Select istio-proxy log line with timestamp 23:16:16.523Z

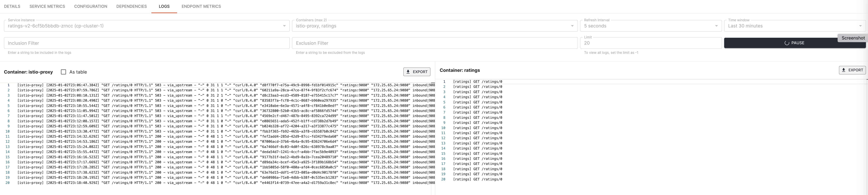click(226, 157)
